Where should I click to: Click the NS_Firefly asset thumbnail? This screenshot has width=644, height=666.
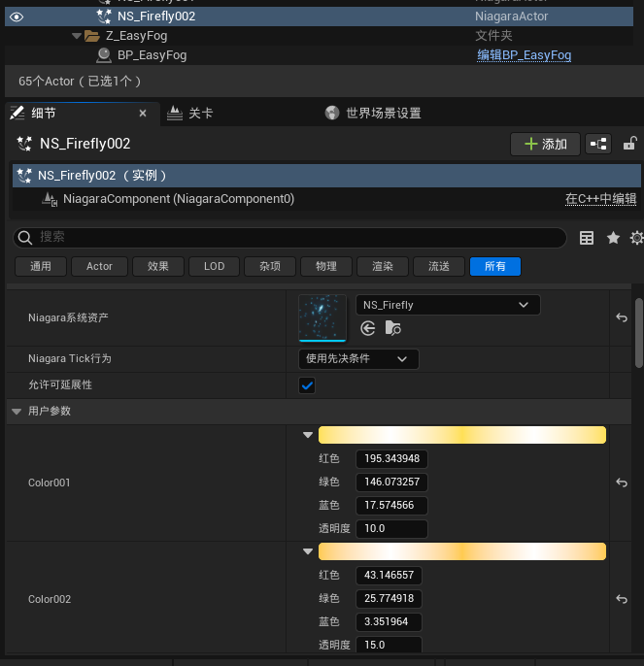322,317
